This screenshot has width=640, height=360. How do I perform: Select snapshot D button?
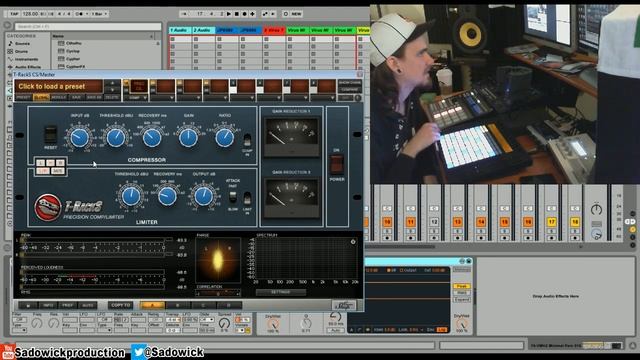point(229,305)
